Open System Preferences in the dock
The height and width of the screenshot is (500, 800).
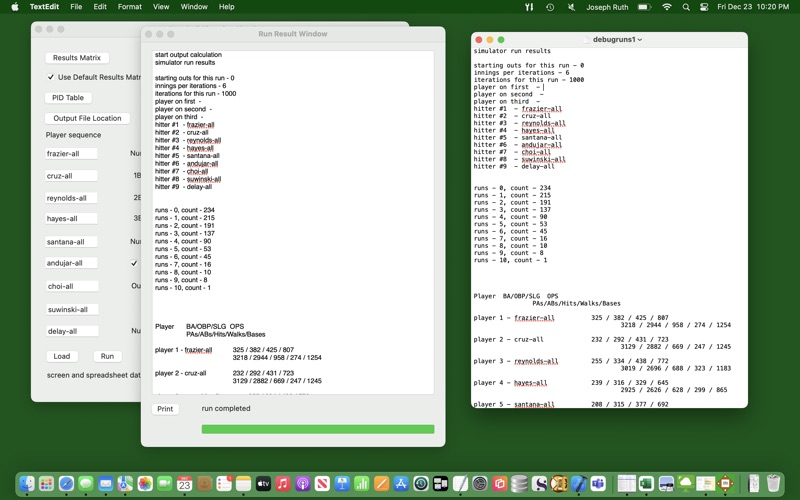(480, 483)
